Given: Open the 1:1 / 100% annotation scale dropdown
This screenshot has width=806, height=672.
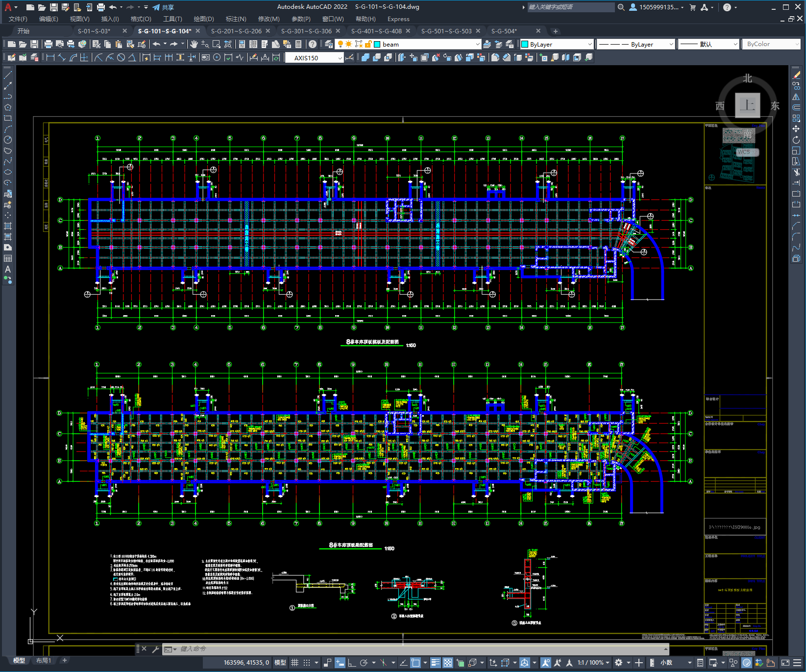Looking at the screenshot, I should tap(593, 663).
